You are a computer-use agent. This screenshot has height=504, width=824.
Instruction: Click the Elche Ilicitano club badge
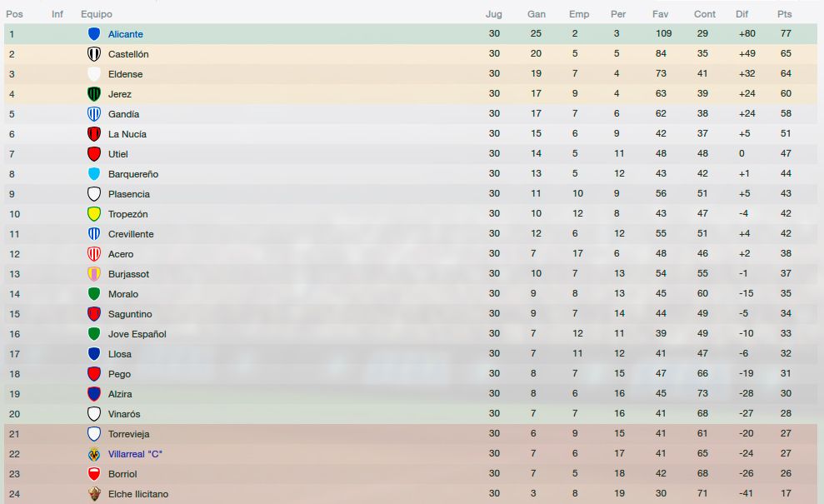(x=94, y=494)
